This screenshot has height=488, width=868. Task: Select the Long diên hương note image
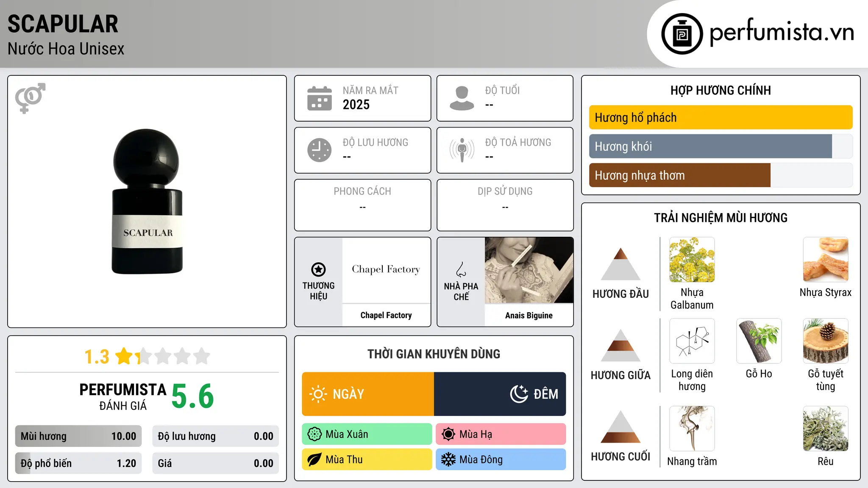click(692, 341)
